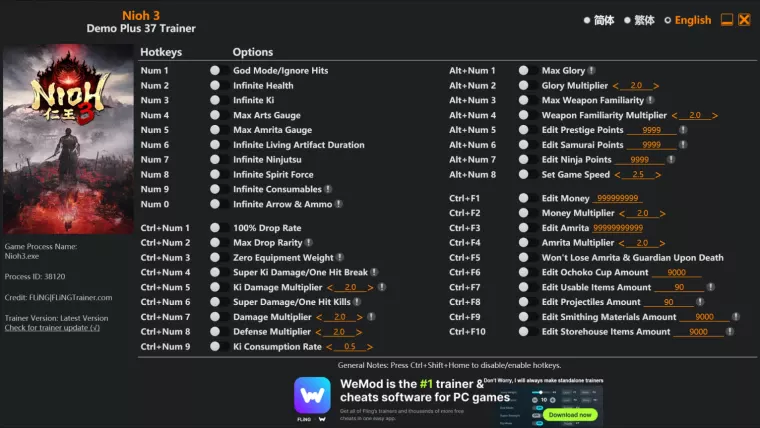Screen dimensions: 760x428
Task: Click the Nioh 3 cover art thumbnail
Action: (69, 138)
